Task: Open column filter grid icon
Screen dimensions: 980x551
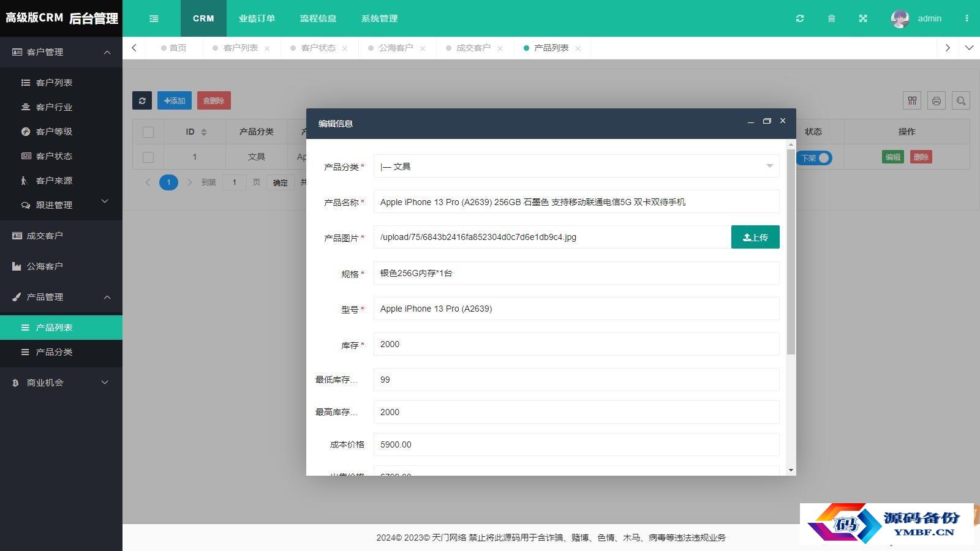Action: click(x=912, y=100)
